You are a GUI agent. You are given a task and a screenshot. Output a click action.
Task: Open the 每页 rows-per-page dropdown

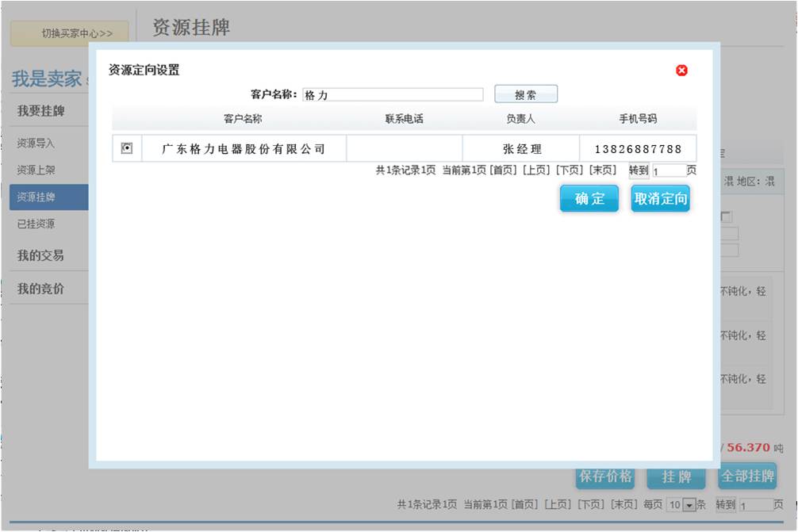click(x=689, y=505)
